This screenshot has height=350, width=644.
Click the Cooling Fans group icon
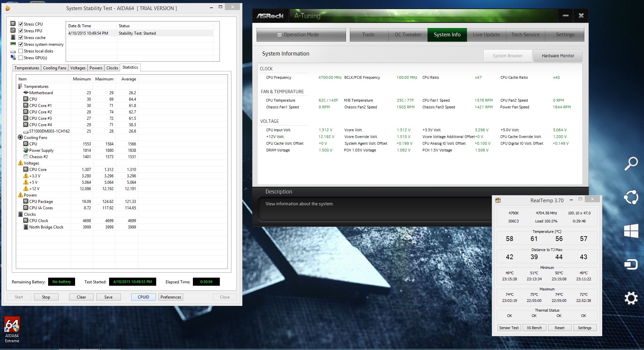(20, 138)
